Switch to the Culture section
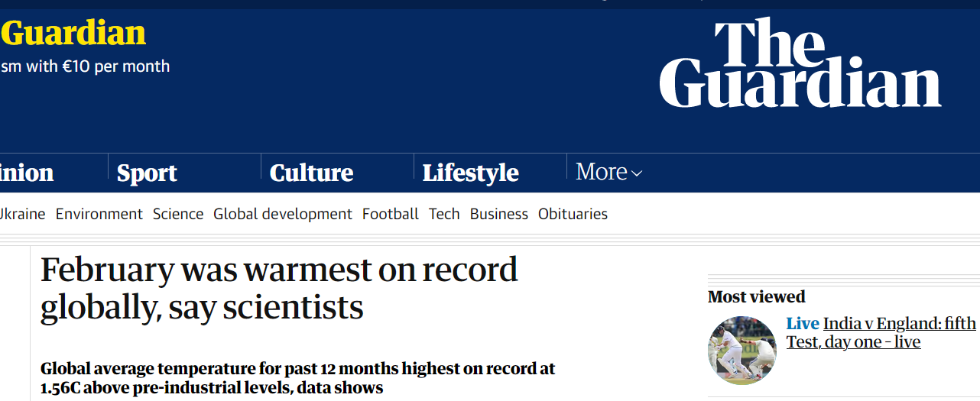This screenshot has width=980, height=401. coord(311,173)
